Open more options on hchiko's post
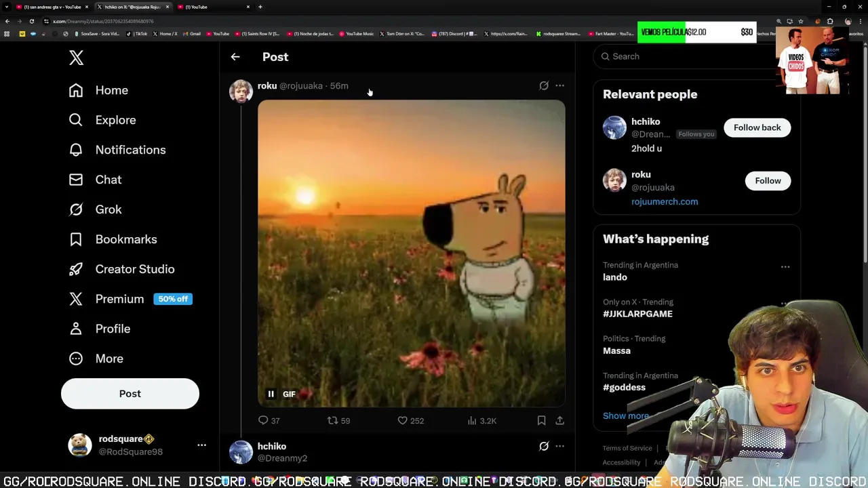Image resolution: width=868 pixels, height=488 pixels. pyautogui.click(x=559, y=446)
